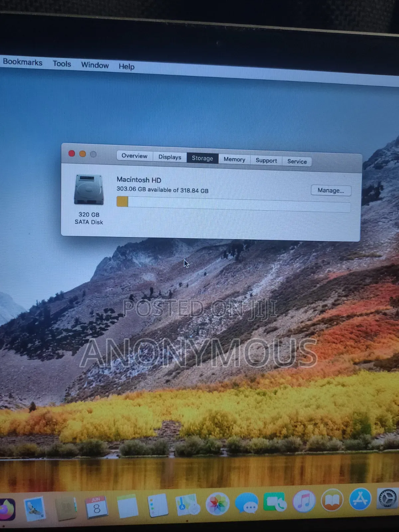Click the 320 GB SATA Disk label
Image resolution: width=399 pixels, height=532 pixels.
pos(89,218)
